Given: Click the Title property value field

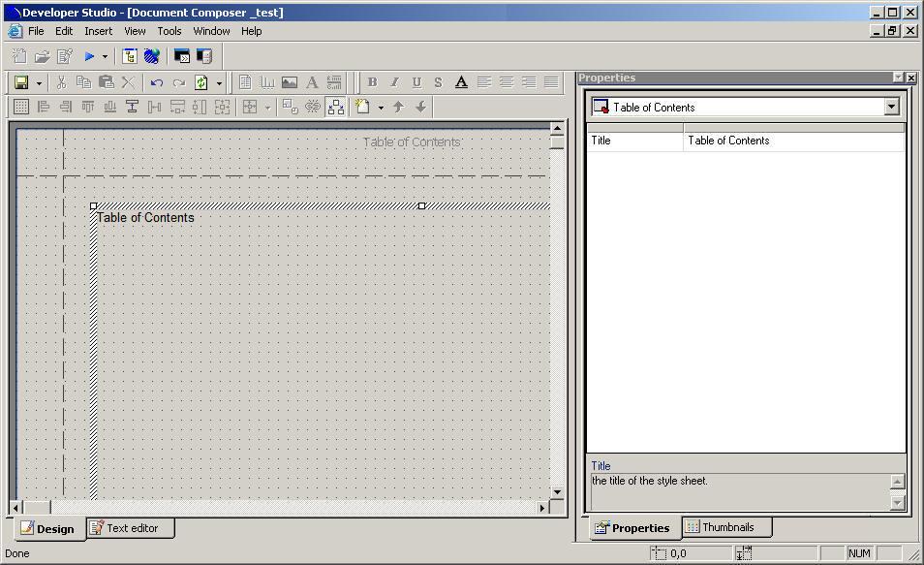Looking at the screenshot, I should coord(793,141).
